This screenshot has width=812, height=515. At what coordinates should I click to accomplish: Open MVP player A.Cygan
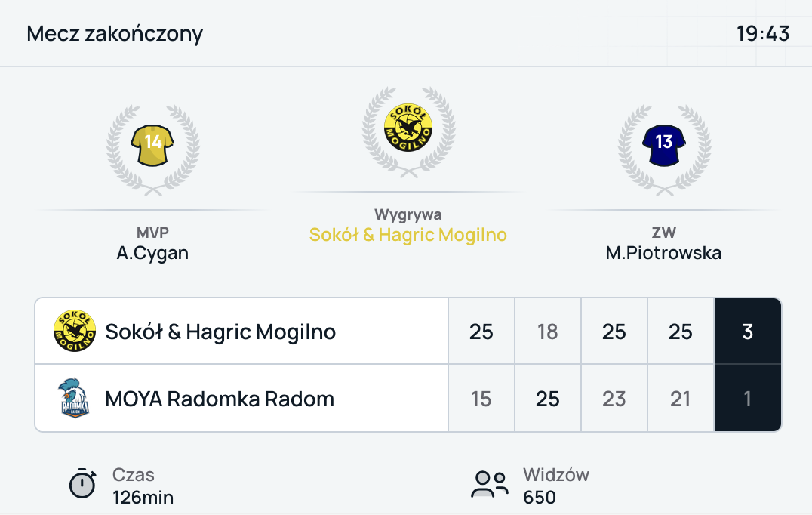152,253
